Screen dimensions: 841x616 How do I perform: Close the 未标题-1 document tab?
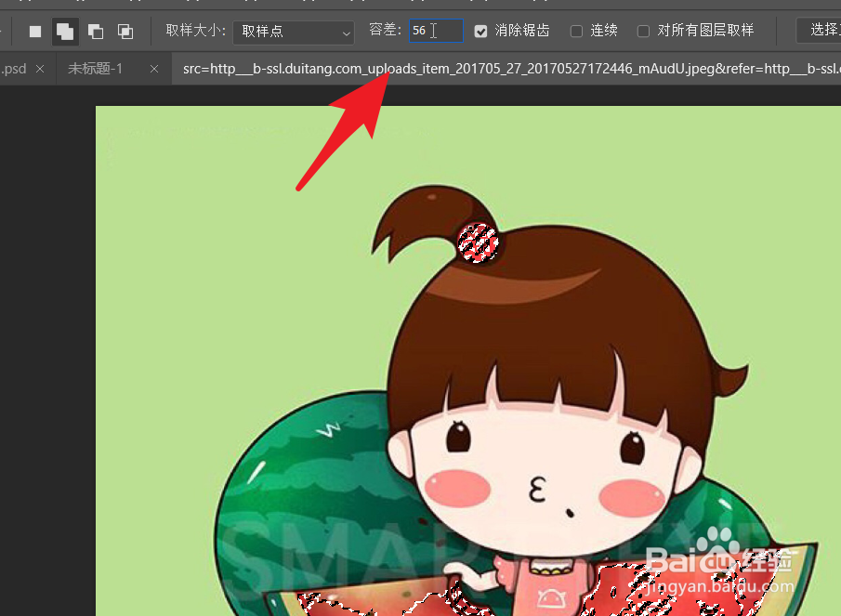(154, 69)
